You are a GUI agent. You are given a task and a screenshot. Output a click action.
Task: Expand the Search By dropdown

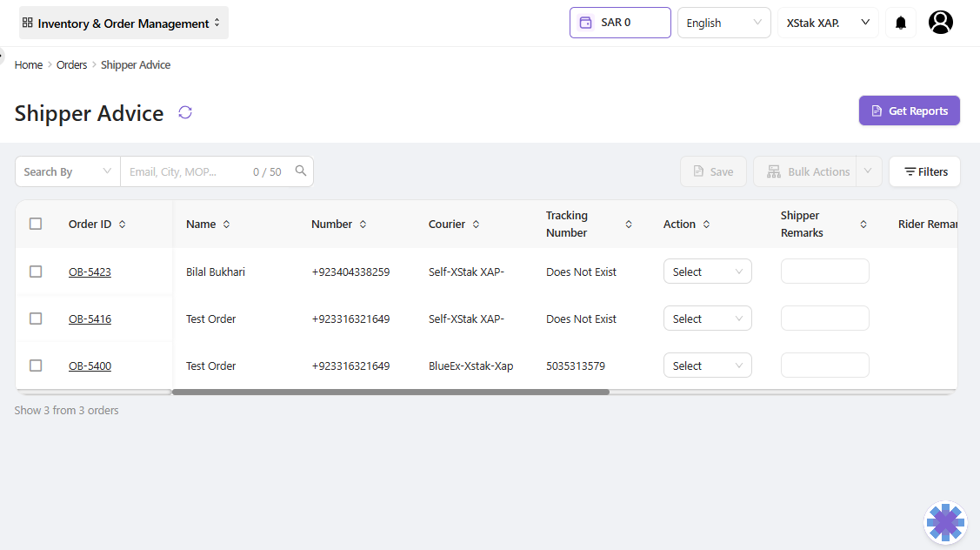[68, 171]
